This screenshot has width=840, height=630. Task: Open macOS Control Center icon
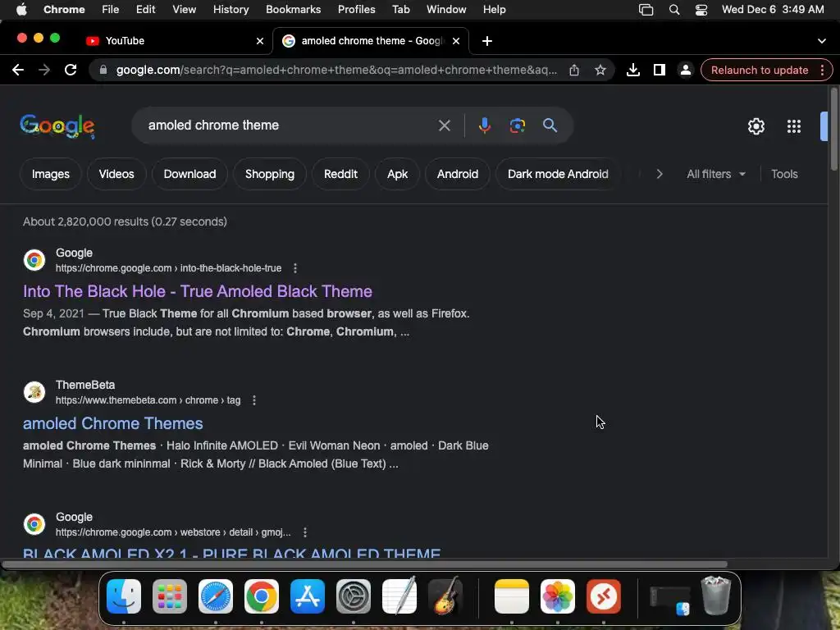coord(701,10)
